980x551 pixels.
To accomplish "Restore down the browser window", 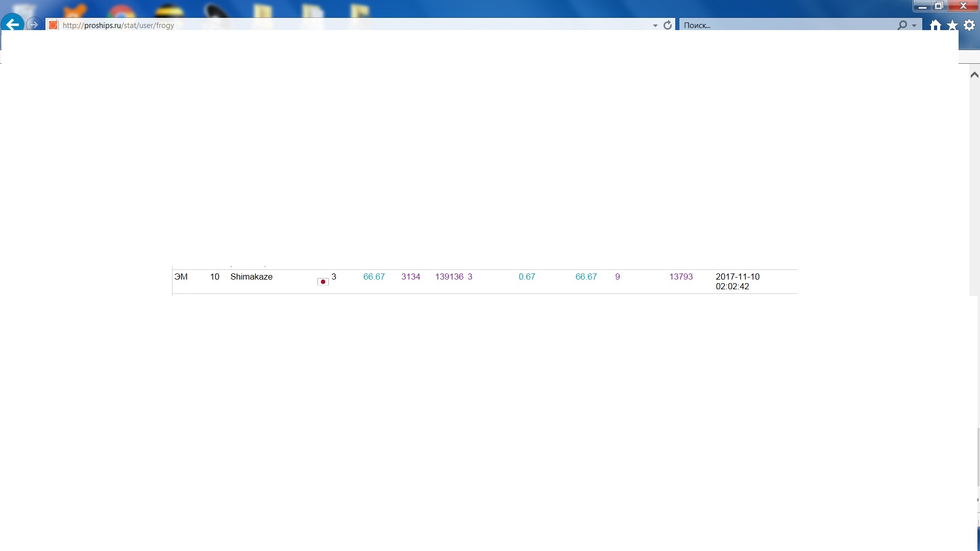I will point(939,6).
